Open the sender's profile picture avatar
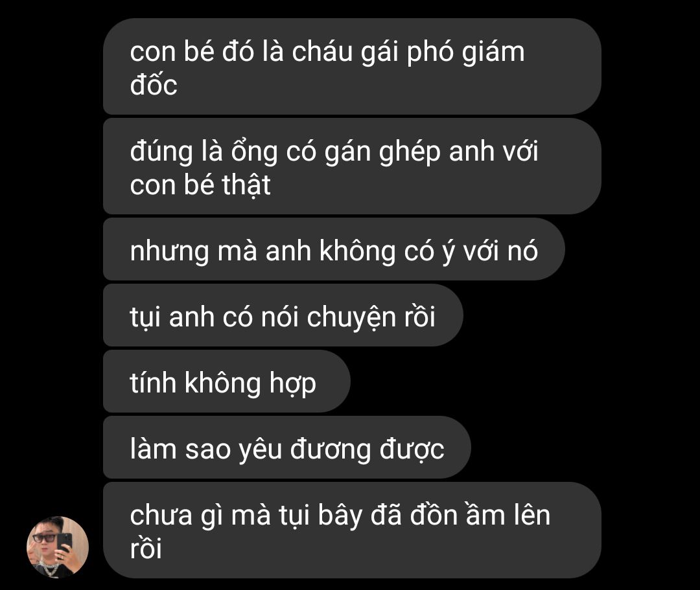This screenshot has width=700, height=590. coord(58,547)
